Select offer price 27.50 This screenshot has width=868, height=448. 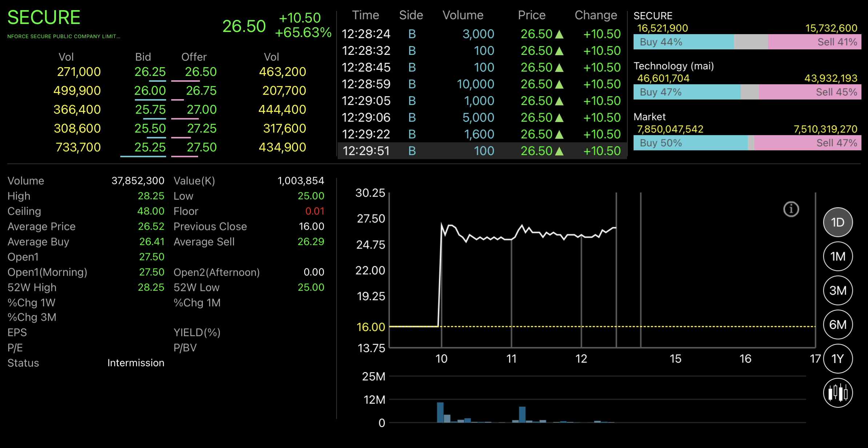(201, 147)
